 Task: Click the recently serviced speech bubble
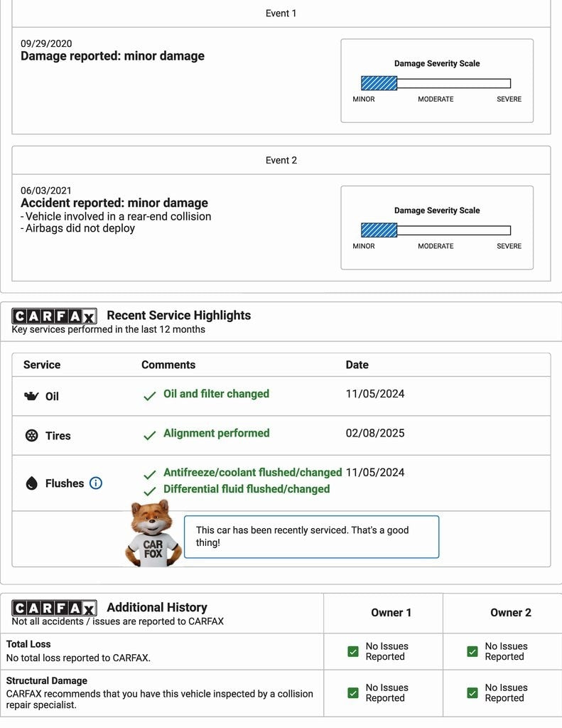[311, 536]
